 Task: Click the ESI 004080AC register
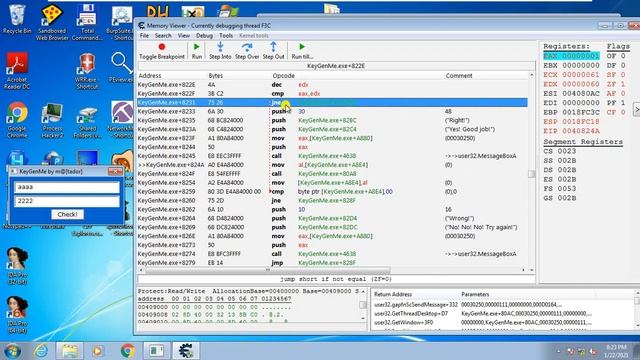pyautogui.click(x=571, y=93)
